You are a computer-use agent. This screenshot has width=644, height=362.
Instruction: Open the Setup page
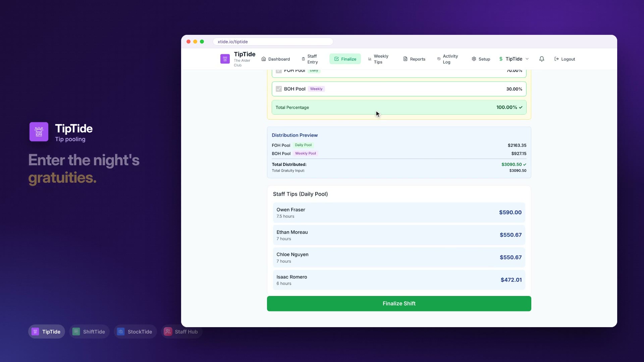pyautogui.click(x=481, y=59)
